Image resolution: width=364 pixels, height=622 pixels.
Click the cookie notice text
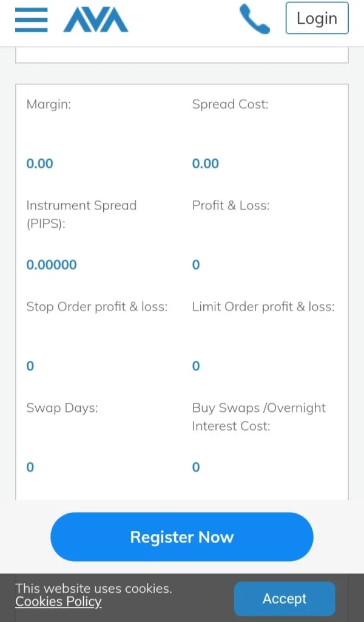(x=93, y=588)
